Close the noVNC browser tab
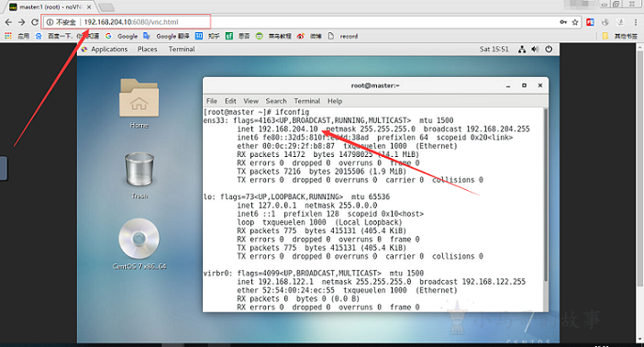This screenshot has height=347, width=644. (89, 7)
